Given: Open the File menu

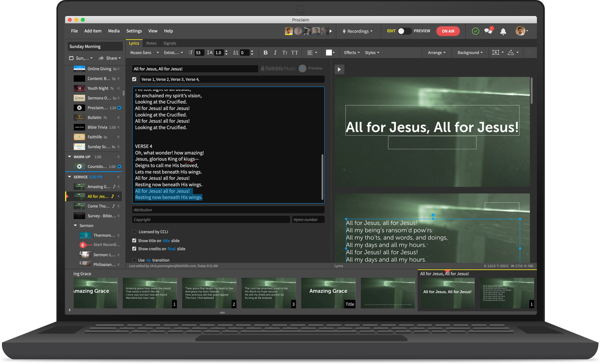Looking at the screenshot, I should (75, 31).
